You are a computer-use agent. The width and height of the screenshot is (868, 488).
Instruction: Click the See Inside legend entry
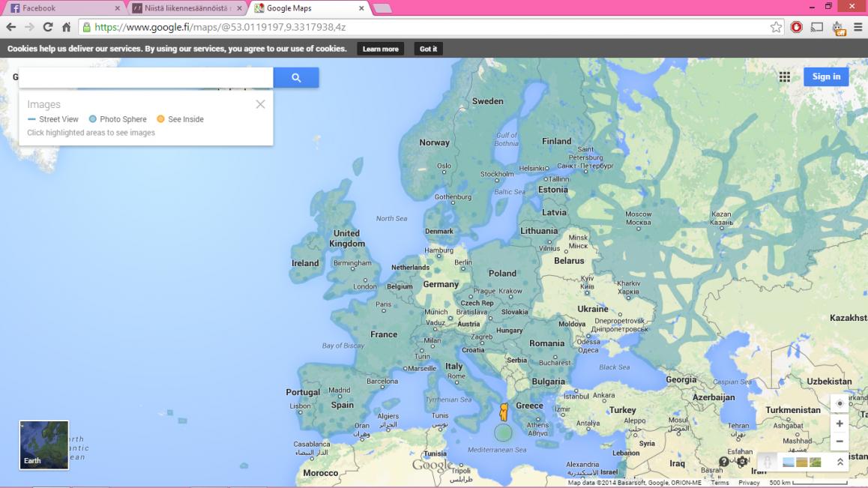[181, 119]
